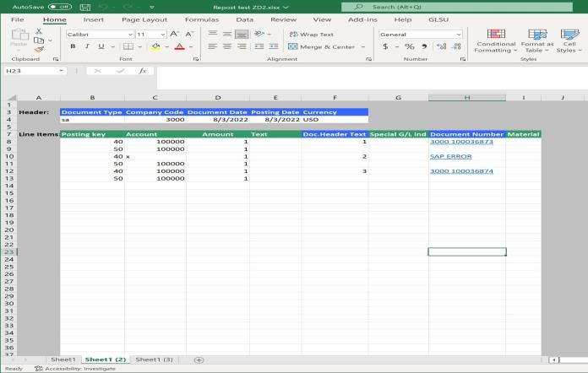The width and height of the screenshot is (588, 373).
Task: Click the Name Box showing H23
Action: 35,71
